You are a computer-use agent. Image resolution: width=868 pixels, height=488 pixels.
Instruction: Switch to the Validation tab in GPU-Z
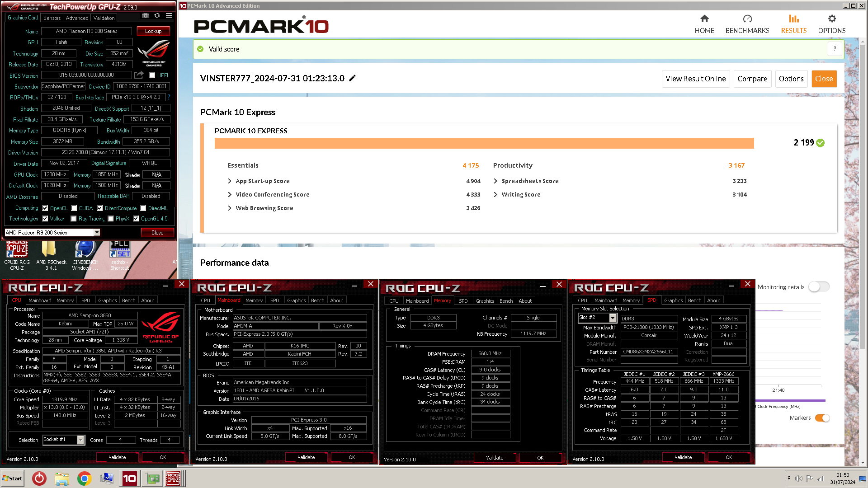(x=104, y=18)
